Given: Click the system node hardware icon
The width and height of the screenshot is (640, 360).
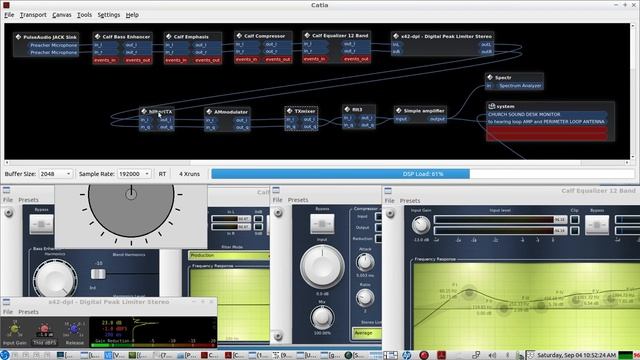Looking at the screenshot, I should click(491, 106).
